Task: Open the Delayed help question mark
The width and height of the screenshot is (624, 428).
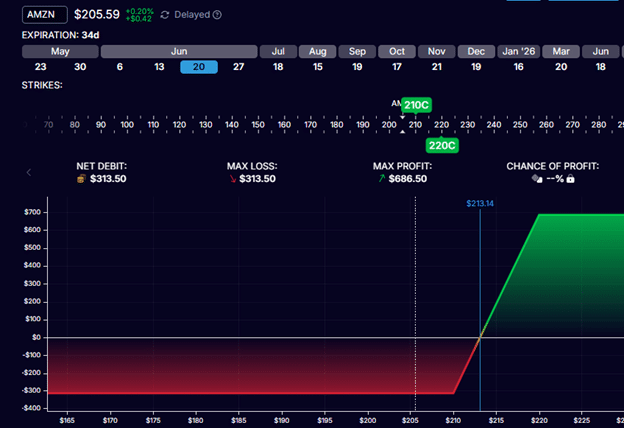Action: point(217,15)
